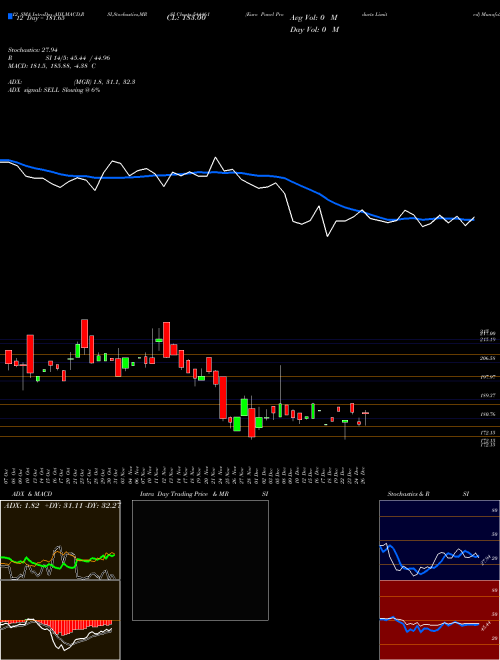Click the 'SI 14/3: 45.44 / 44.96' line

point(78,58)
